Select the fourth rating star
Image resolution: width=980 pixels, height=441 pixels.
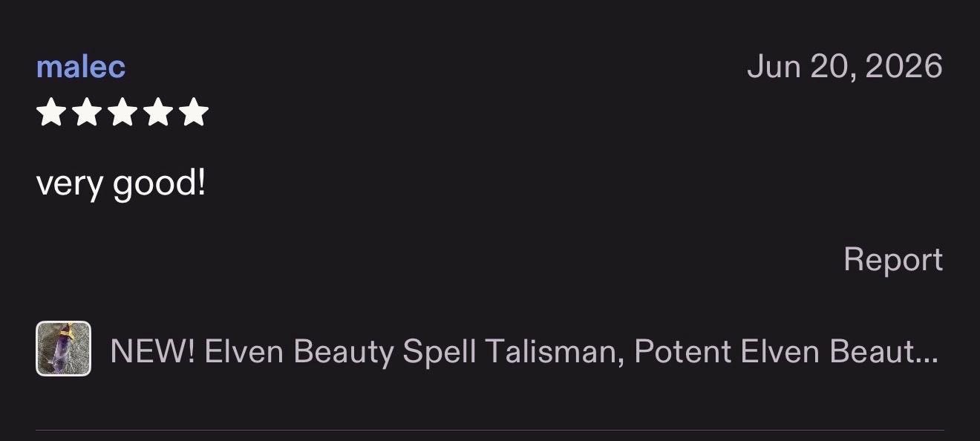click(x=158, y=113)
